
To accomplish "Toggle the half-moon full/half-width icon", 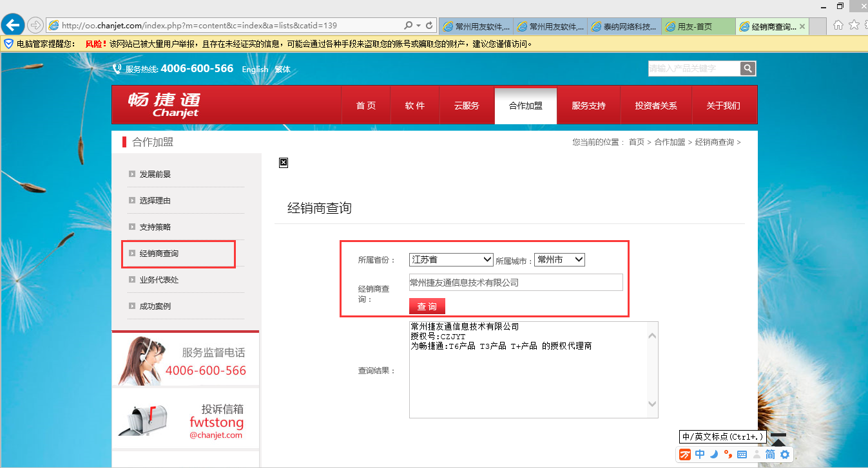I will (714, 454).
